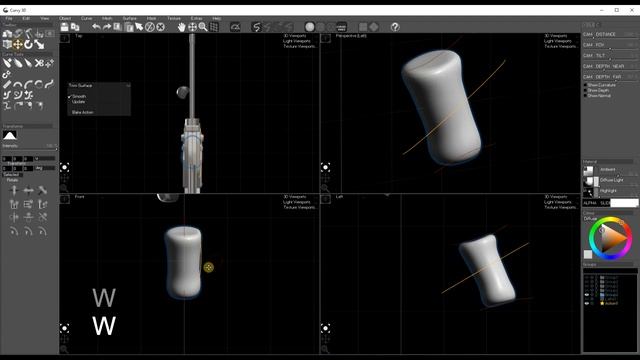Click the circle-slash deselect icon
Screen dimensions: 640x360
[150, 27]
